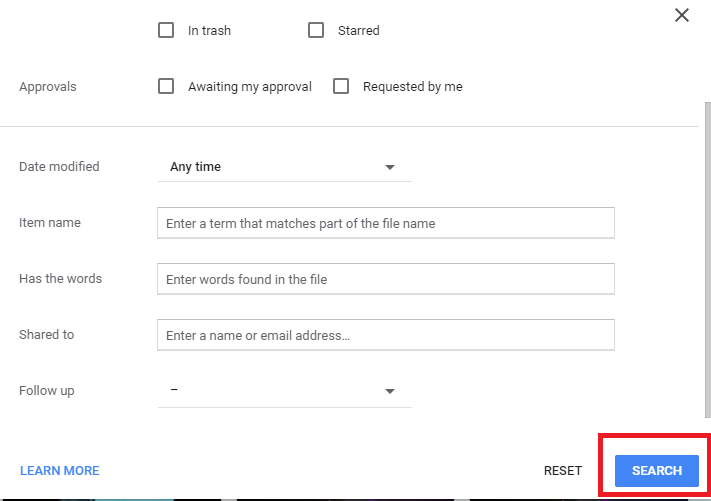Viewport: 711px width, 501px height.
Task: Click the Awaiting my approval label
Action: 250,87
